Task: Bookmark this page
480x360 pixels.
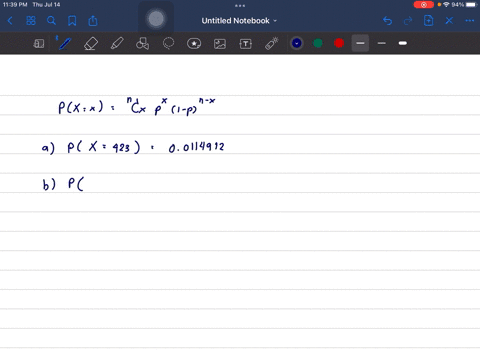Action: (x=72, y=21)
